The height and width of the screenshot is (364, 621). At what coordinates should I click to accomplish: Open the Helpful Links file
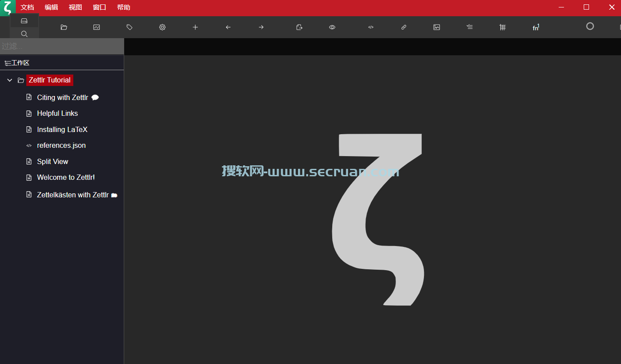click(57, 113)
